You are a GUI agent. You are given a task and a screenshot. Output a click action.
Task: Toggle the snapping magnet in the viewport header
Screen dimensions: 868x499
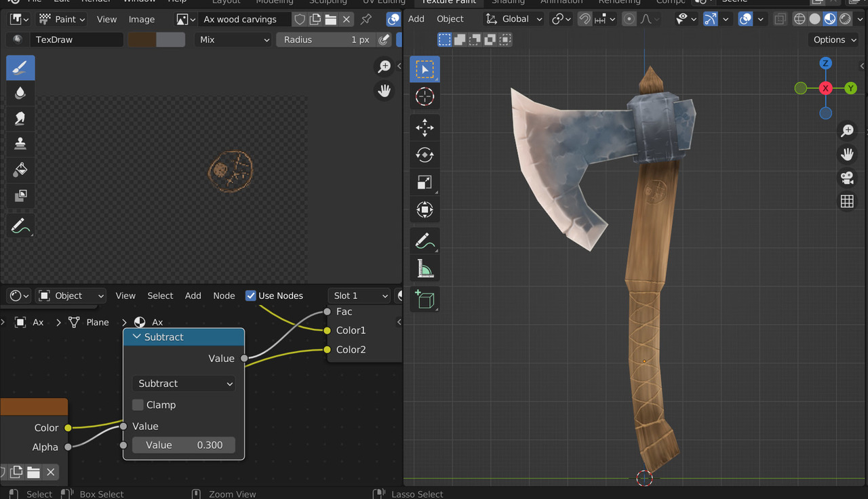(x=584, y=18)
